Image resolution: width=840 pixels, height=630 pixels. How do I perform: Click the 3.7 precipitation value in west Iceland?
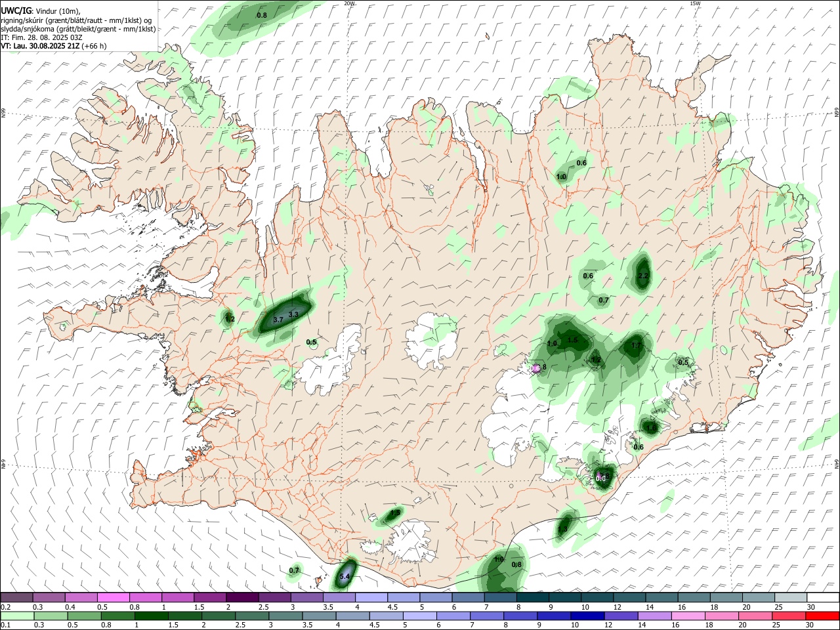tap(278, 320)
